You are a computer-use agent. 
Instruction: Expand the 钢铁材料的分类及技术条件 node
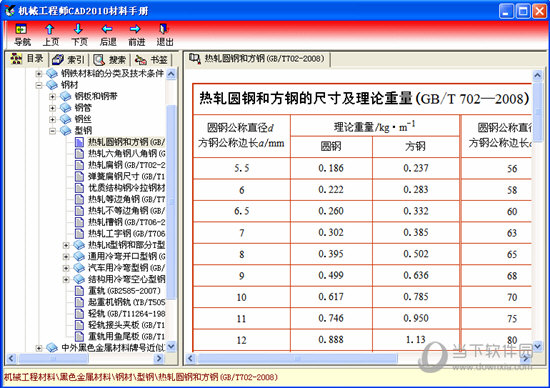pos(39,74)
